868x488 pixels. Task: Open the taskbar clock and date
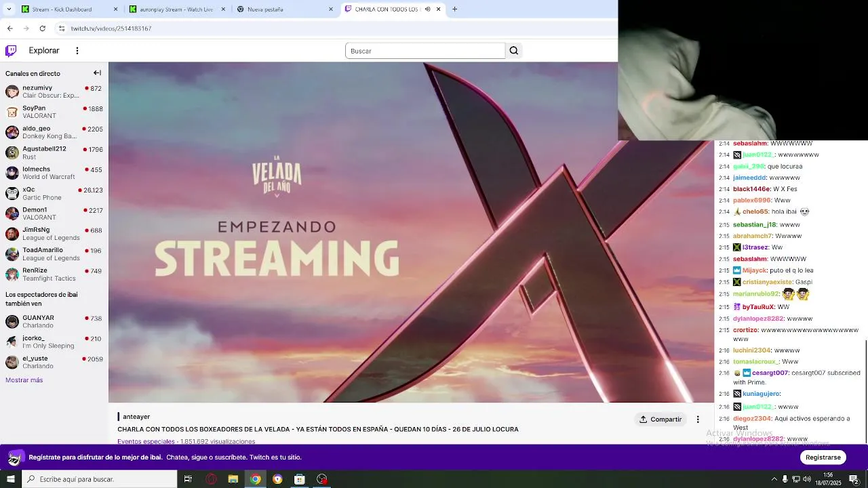(x=828, y=479)
